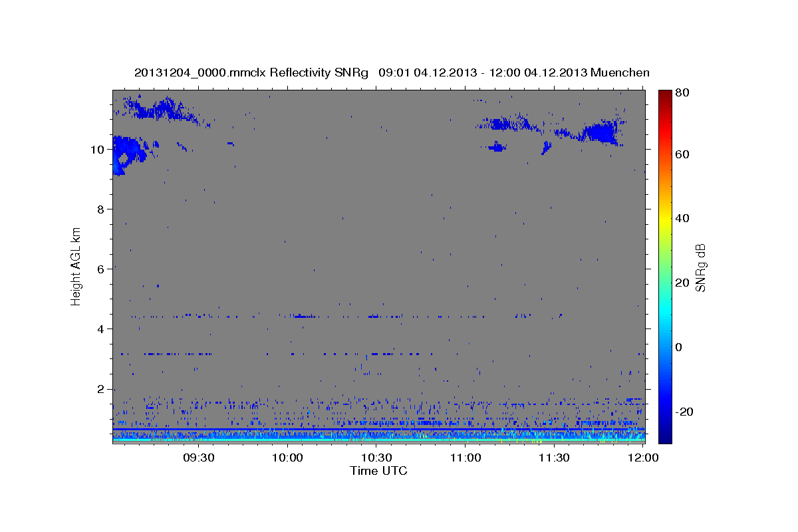This screenshot has width=798, height=532.
Task: Click the height tick label 6
Action: [100, 269]
